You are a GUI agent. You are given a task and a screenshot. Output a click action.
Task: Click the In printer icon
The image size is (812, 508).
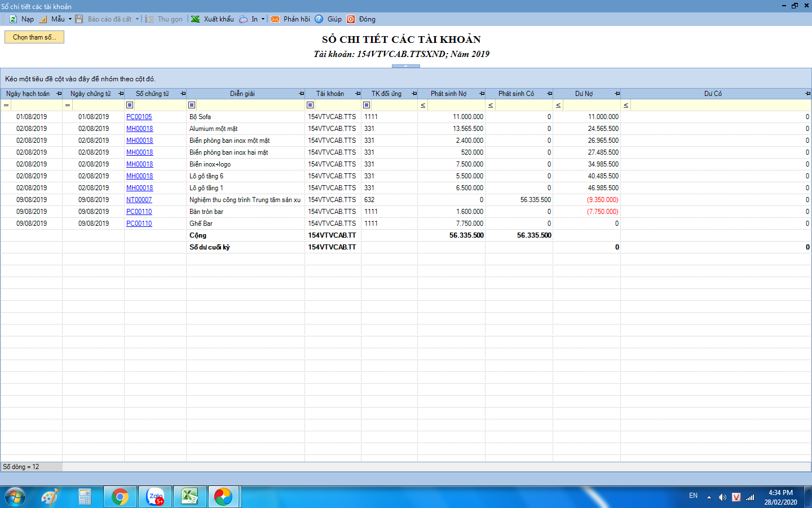pos(243,19)
